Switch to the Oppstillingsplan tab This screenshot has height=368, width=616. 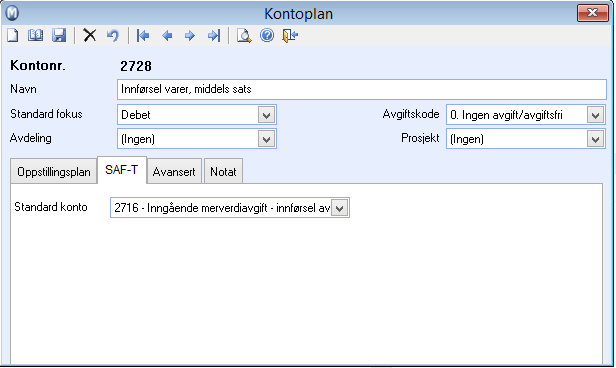coord(53,172)
